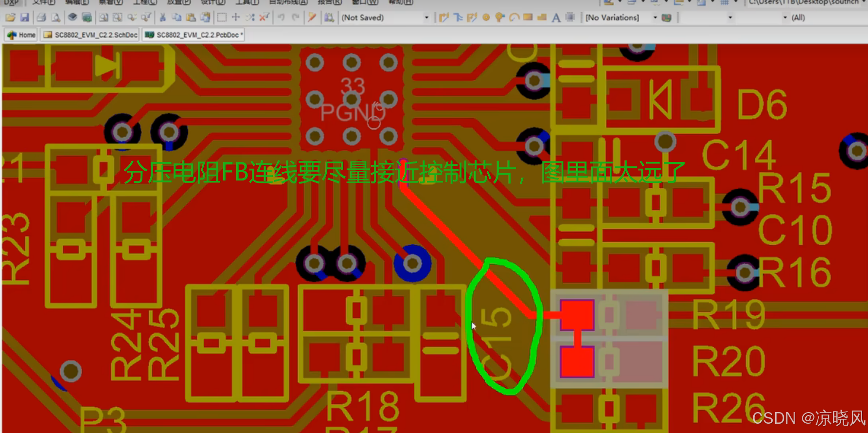Select the R18 designator text

click(363, 407)
